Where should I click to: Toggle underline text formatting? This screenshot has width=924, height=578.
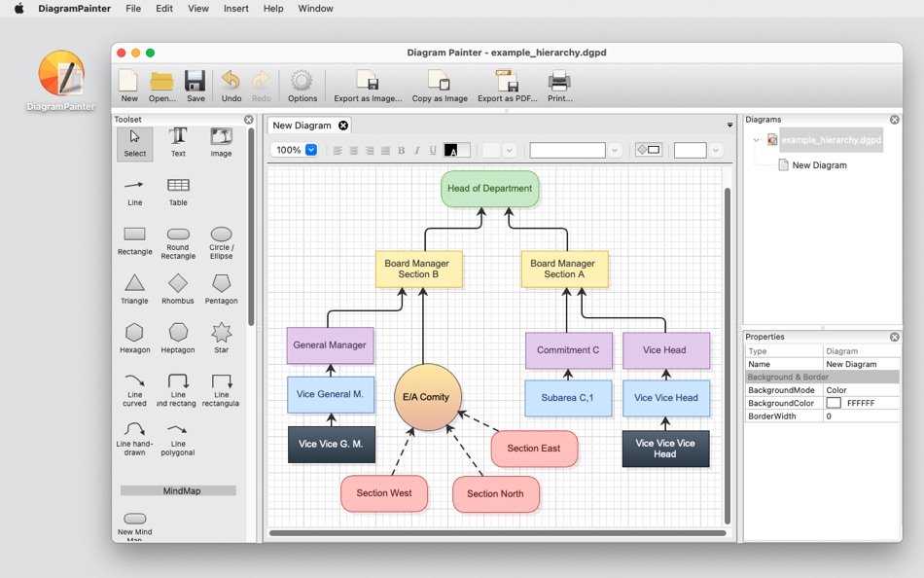click(x=433, y=151)
